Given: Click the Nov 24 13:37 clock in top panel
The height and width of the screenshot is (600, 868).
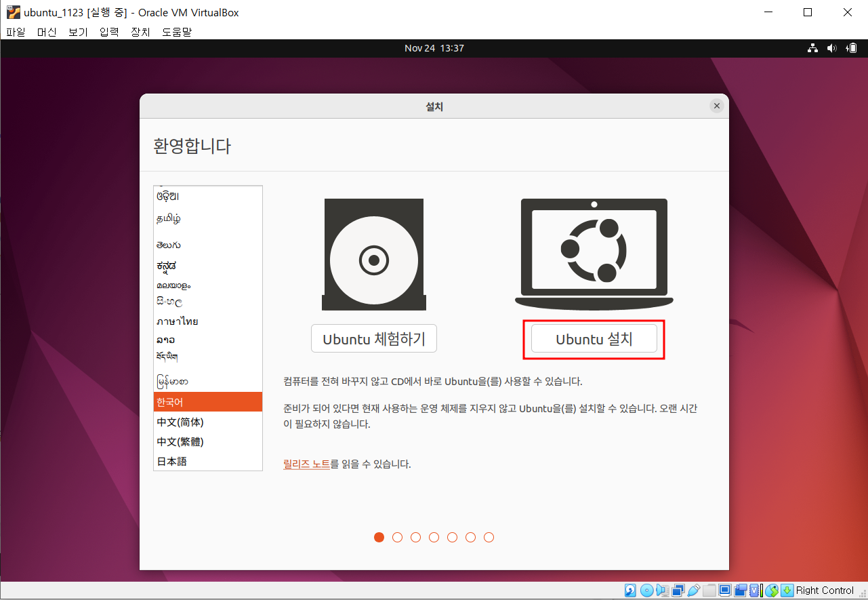Looking at the screenshot, I should point(434,48).
